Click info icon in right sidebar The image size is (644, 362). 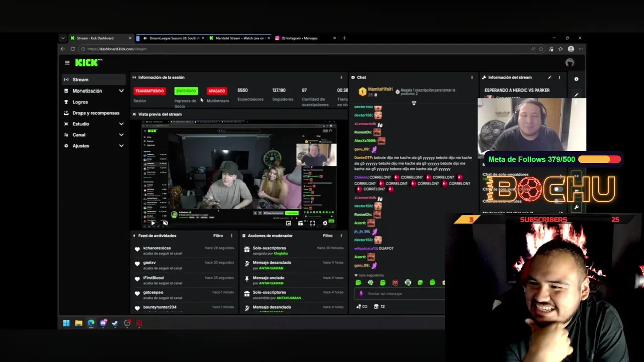coord(576,79)
